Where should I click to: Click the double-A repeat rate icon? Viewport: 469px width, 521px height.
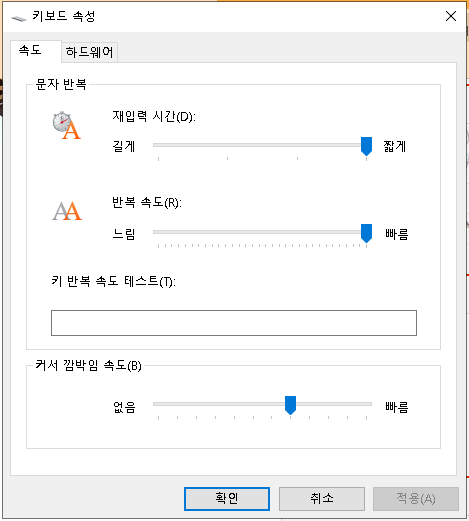(x=67, y=211)
